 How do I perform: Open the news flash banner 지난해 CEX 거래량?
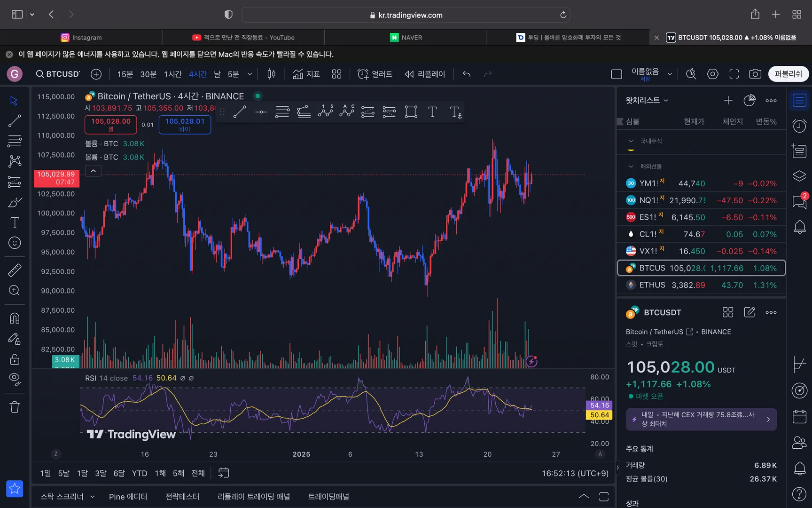click(x=701, y=419)
